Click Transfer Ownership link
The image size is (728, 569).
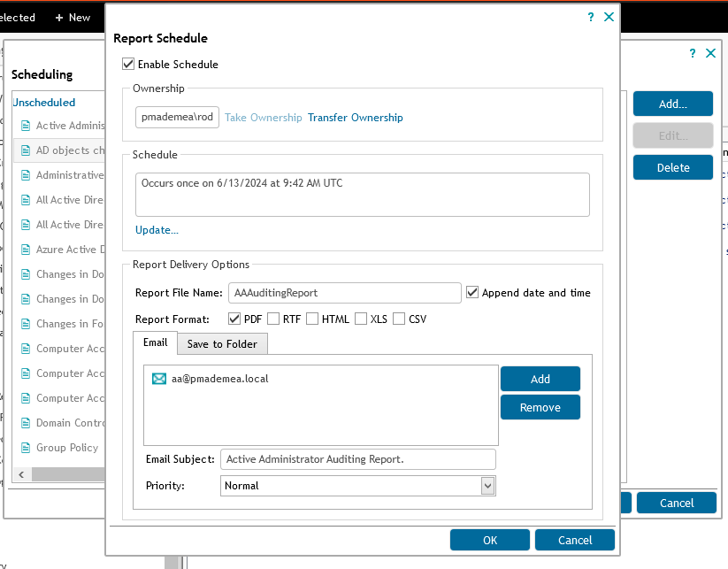click(x=356, y=118)
